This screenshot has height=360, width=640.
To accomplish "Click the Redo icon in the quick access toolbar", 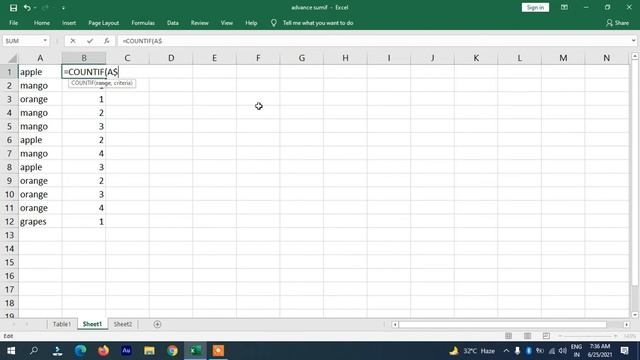I will (45, 8).
